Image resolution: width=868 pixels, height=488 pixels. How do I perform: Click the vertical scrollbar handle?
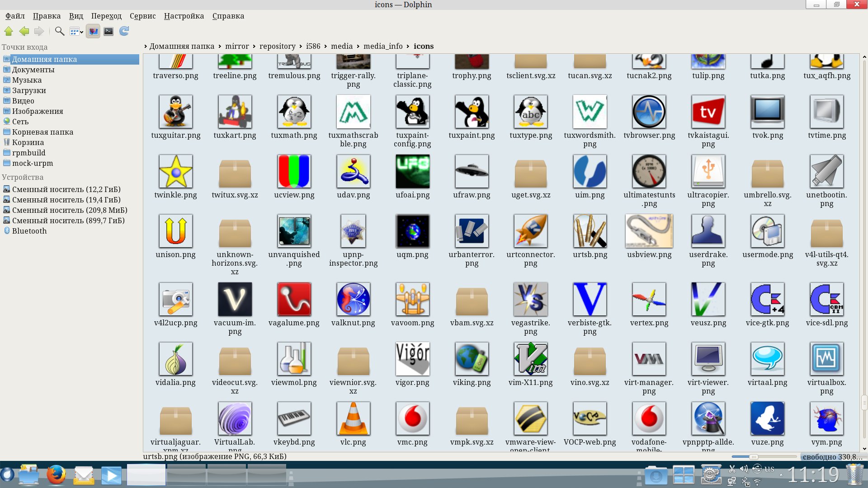864,402
